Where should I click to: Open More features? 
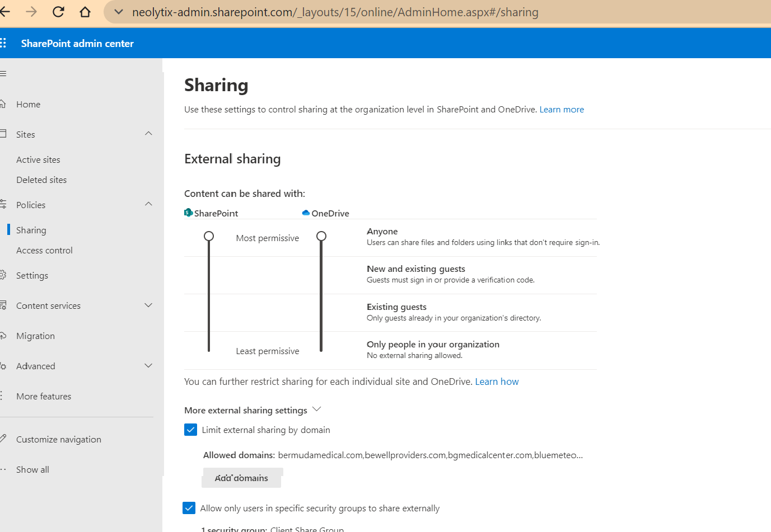[x=44, y=397]
